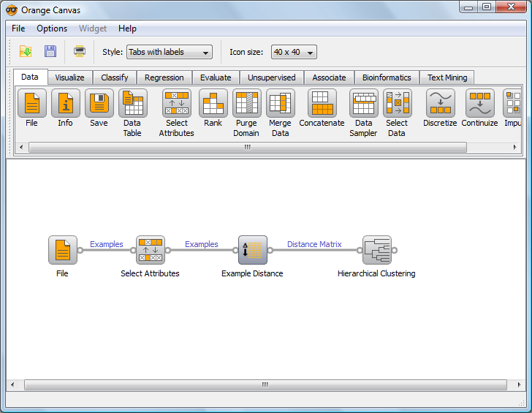The width and height of the screenshot is (532, 413).
Task: Add the Merge Data widget
Action: click(x=281, y=103)
